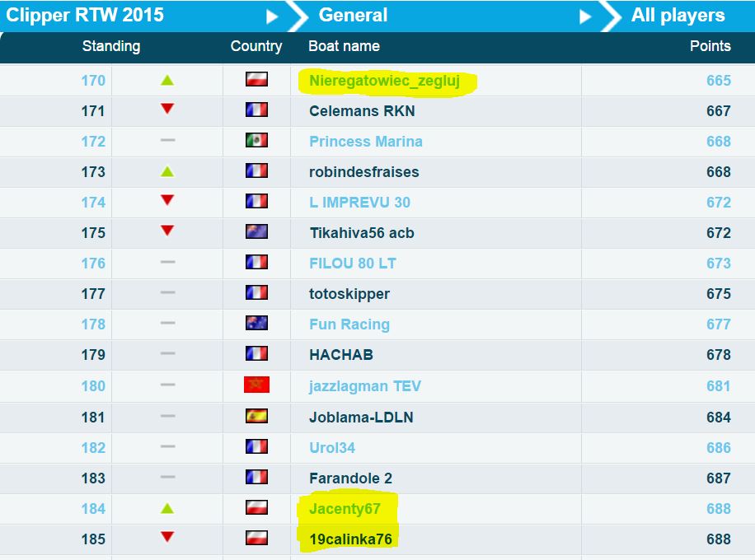755x560 pixels.
Task: Open the General ranking dropdown
Action: click(x=584, y=16)
